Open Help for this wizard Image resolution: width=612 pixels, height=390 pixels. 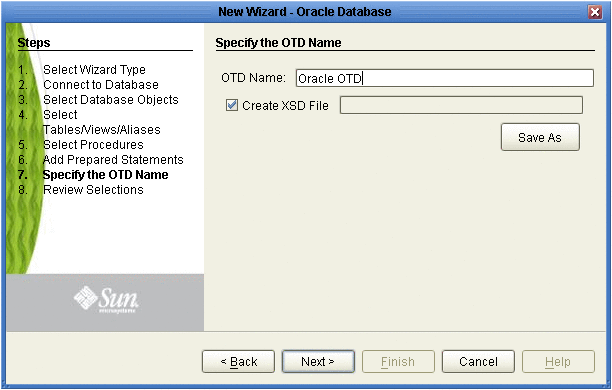point(558,362)
